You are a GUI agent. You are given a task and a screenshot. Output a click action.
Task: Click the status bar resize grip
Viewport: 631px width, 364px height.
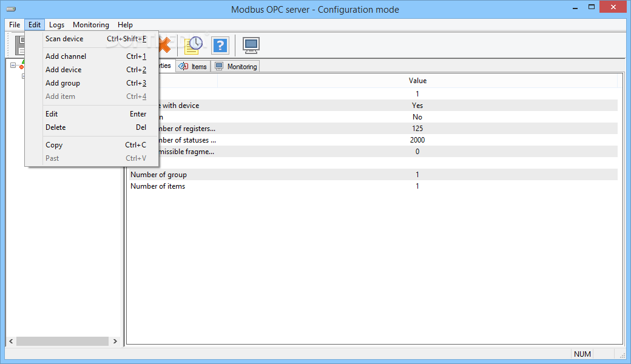click(622, 355)
